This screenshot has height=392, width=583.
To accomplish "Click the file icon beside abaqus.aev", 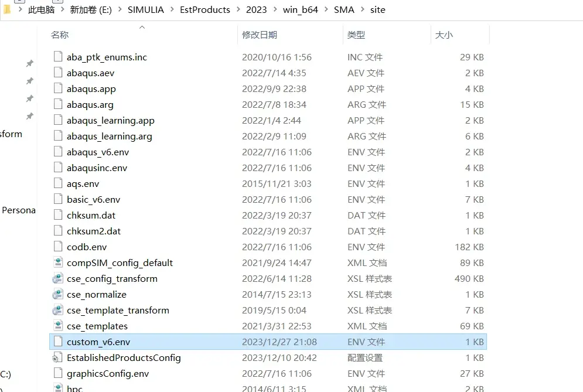I will point(58,73).
